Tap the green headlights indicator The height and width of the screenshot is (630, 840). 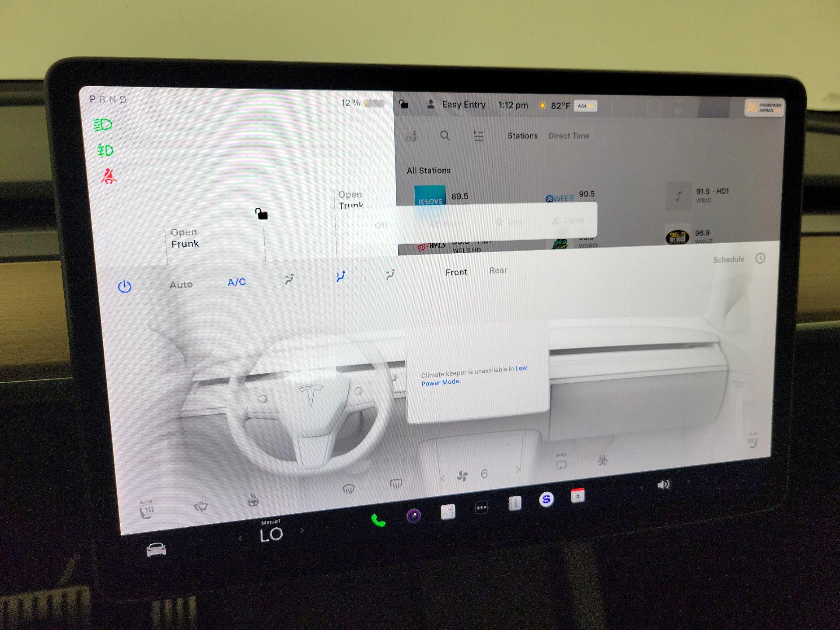point(103,125)
